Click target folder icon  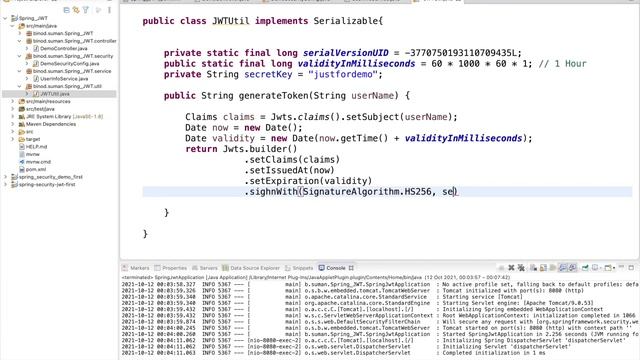(x=22, y=139)
